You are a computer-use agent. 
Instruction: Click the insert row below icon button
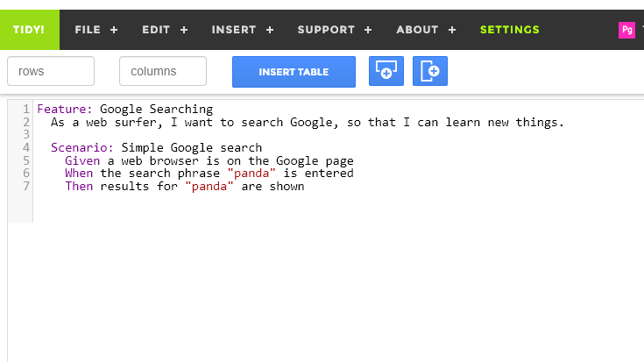coord(386,72)
